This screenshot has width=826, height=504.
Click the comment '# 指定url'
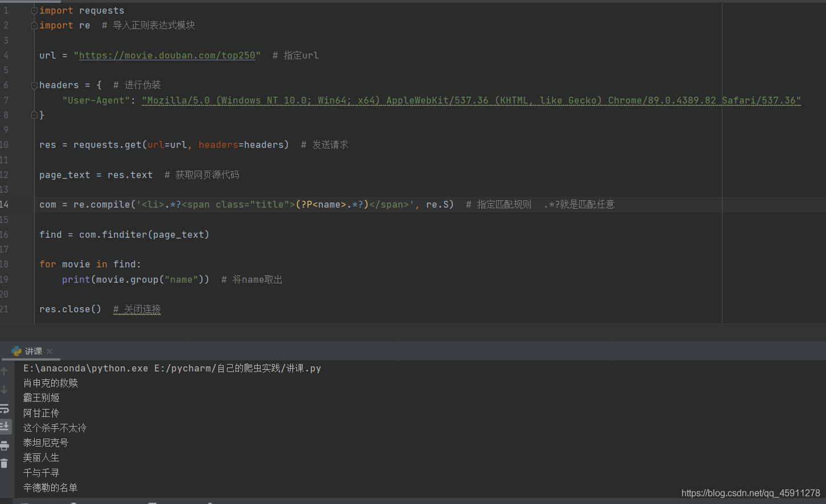(296, 55)
